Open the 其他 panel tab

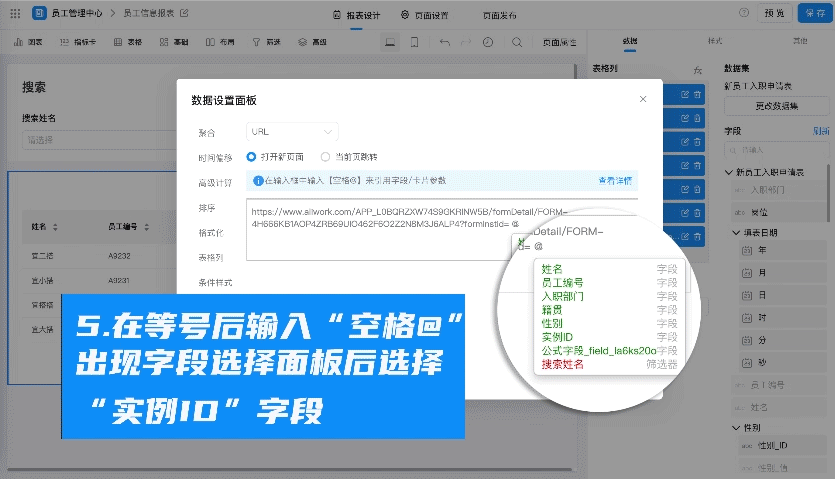(800, 40)
